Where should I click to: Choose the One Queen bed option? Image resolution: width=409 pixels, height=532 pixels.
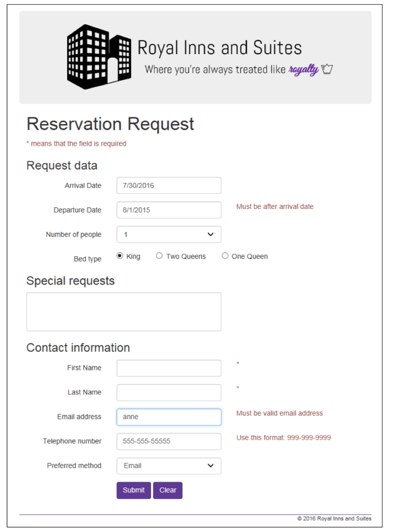pos(225,256)
